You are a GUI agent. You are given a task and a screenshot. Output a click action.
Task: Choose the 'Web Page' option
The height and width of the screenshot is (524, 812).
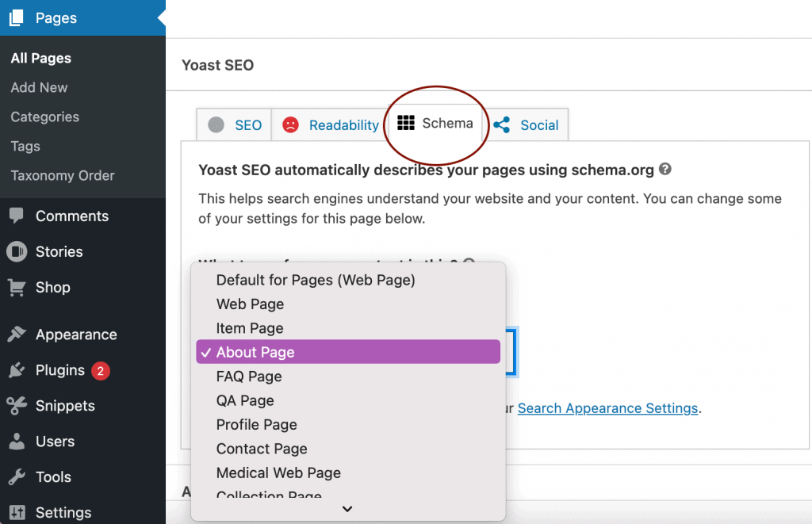tap(348, 304)
